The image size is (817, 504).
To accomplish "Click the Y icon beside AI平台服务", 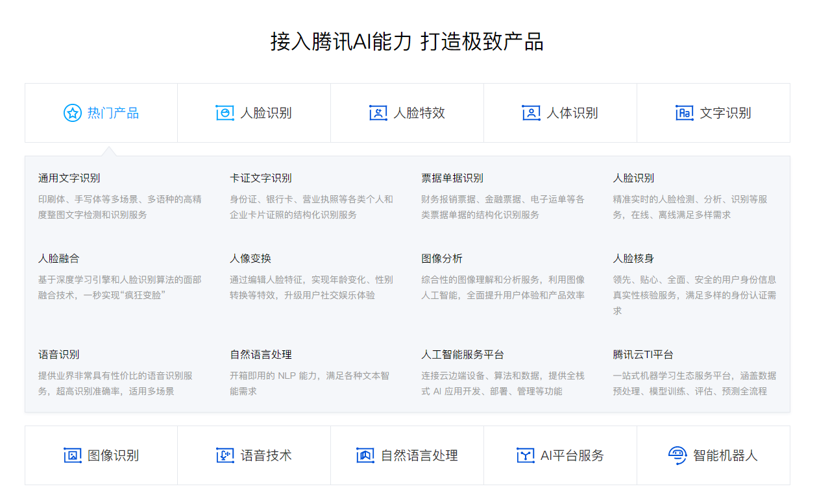I will (526, 455).
